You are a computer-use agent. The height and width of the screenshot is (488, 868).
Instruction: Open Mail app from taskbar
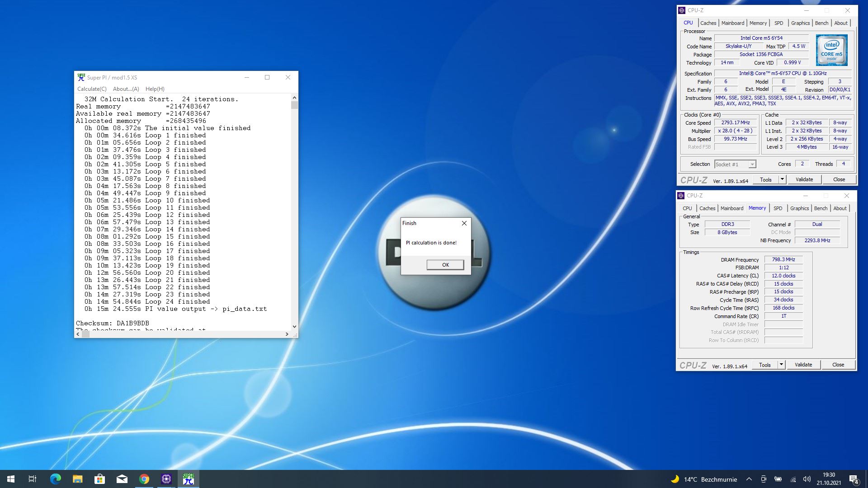coord(122,479)
